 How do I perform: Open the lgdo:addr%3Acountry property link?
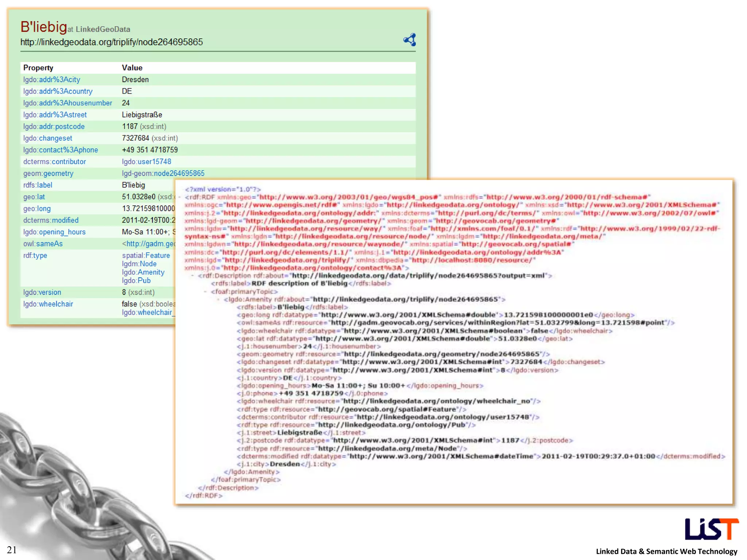point(58,91)
